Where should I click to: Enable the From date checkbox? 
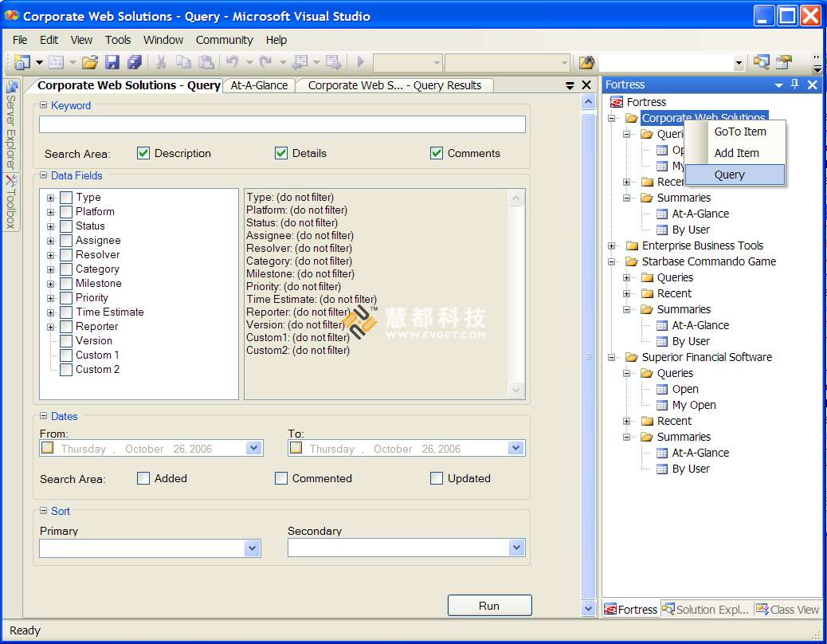click(x=48, y=448)
